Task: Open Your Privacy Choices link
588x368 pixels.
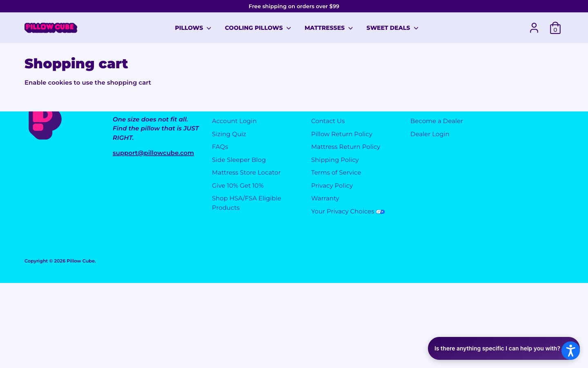Action: pyautogui.click(x=348, y=211)
